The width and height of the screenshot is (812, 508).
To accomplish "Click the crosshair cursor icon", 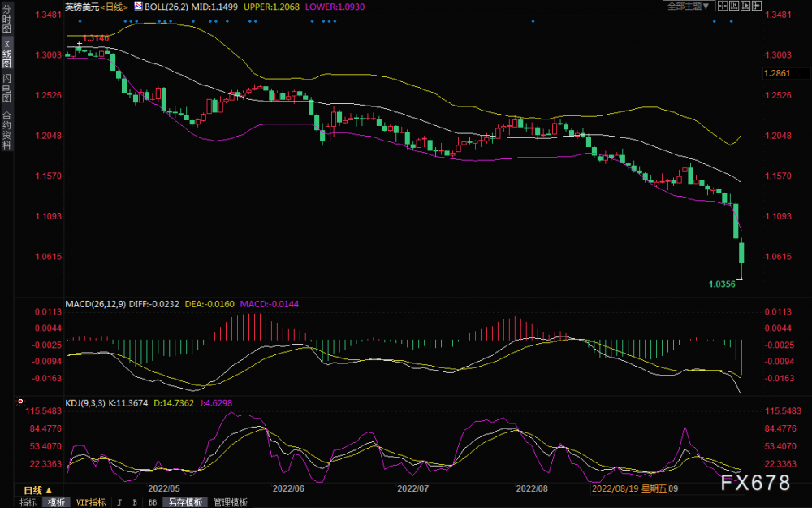I will [723, 6].
